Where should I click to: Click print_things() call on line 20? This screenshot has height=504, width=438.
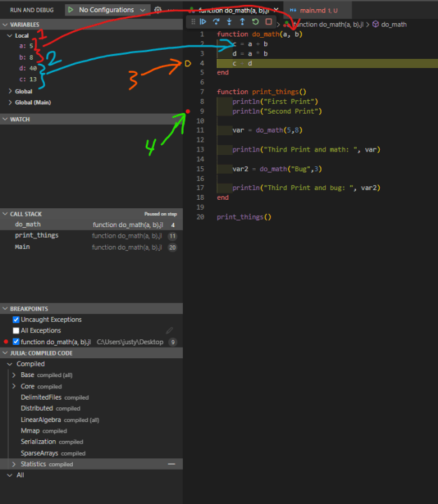click(x=244, y=217)
